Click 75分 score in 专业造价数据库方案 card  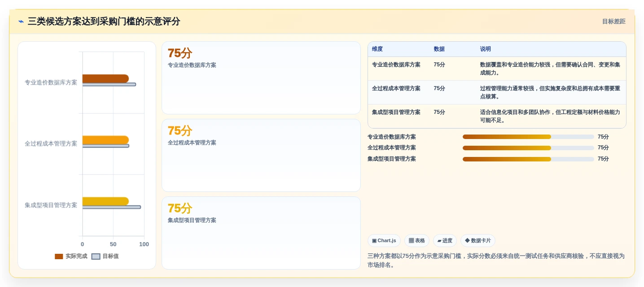(180, 53)
